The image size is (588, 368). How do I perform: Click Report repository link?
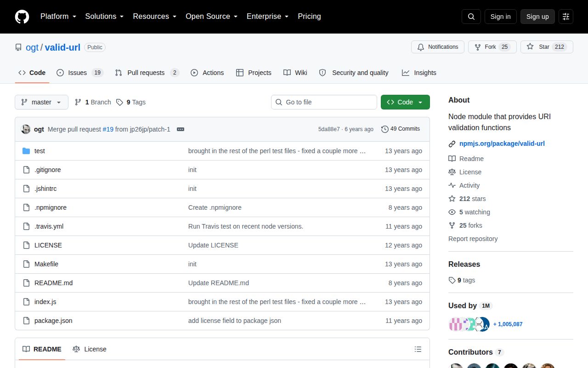click(473, 239)
